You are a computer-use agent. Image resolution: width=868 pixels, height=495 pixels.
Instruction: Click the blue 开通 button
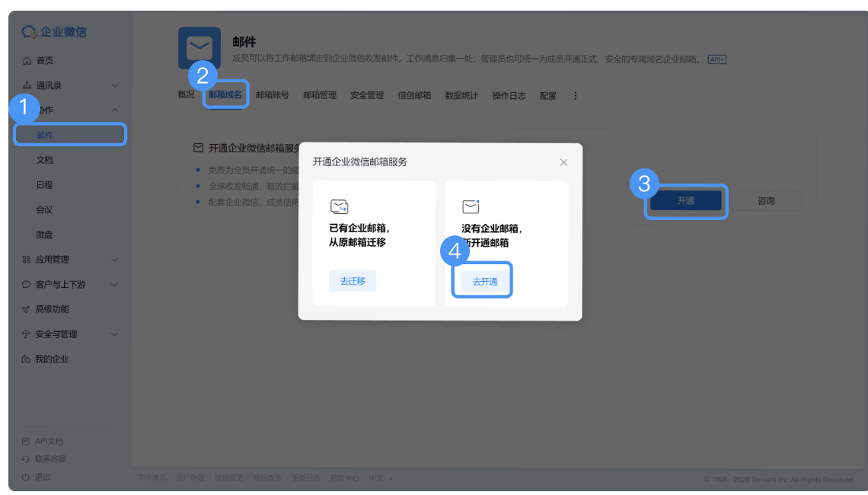click(685, 200)
